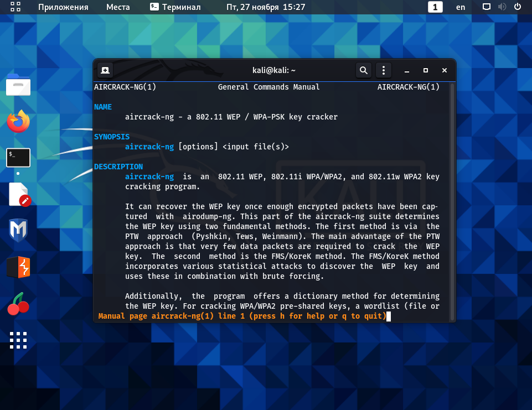
Task: Click the volume icon in the top bar
Action: point(502,7)
